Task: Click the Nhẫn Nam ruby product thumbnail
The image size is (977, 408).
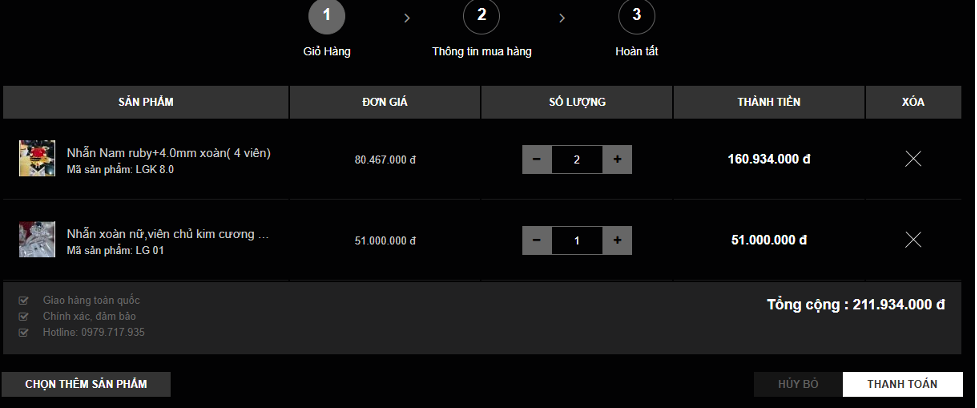Action: click(x=37, y=159)
